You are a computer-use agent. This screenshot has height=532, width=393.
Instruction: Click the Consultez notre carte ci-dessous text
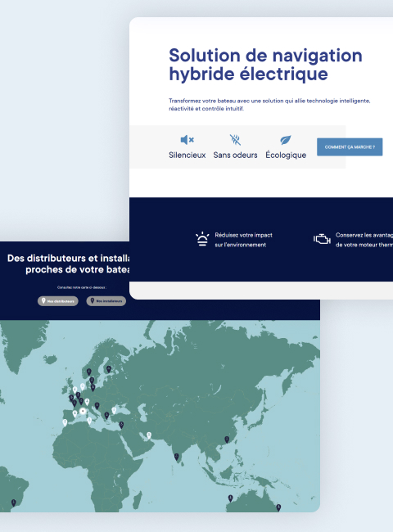coord(82,287)
